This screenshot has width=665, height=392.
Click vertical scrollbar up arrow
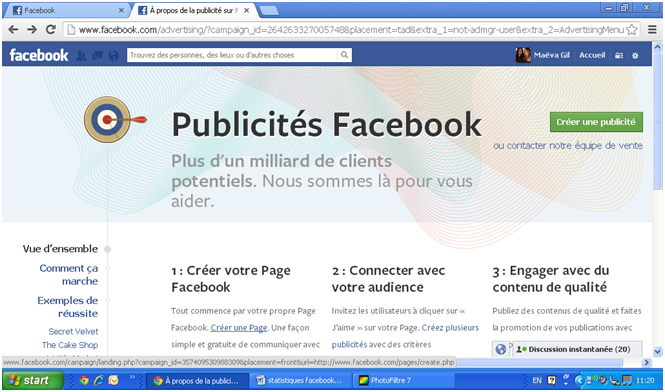(658, 47)
